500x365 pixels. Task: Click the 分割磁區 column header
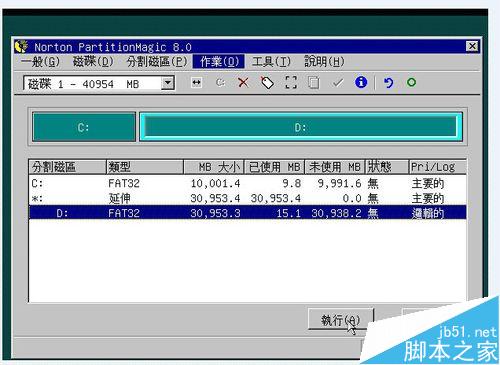[67, 167]
